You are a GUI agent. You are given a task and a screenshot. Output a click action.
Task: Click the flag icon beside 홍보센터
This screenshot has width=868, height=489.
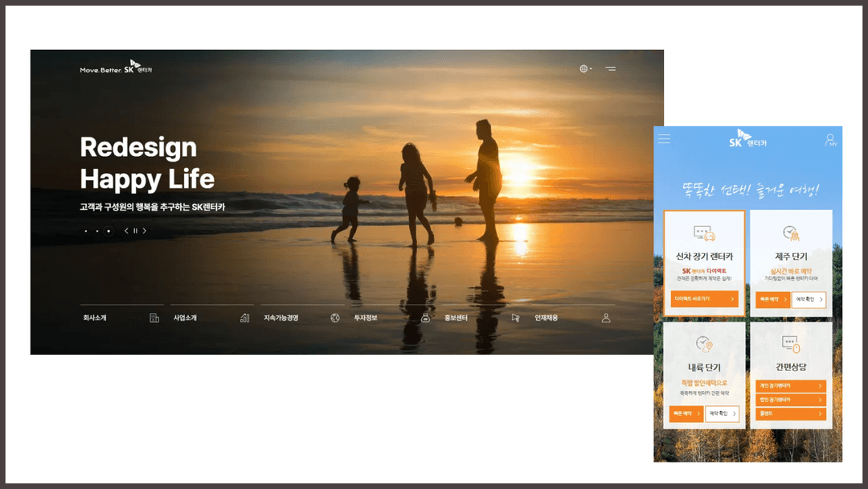point(515,318)
